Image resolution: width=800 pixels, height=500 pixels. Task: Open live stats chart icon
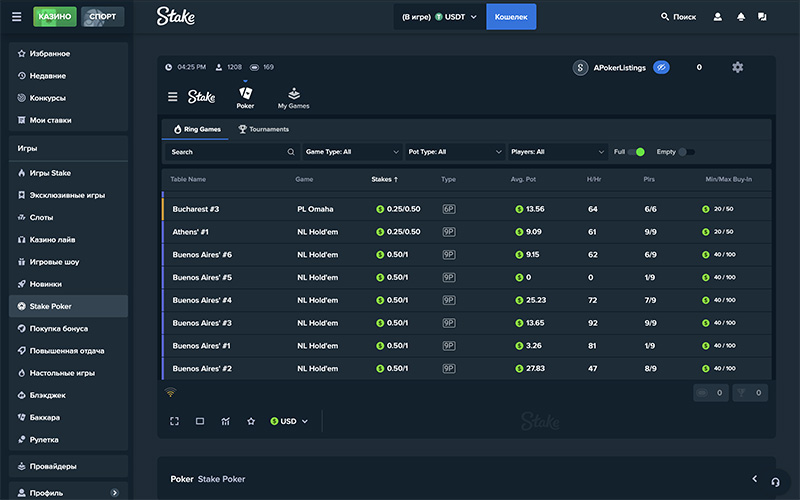click(226, 421)
